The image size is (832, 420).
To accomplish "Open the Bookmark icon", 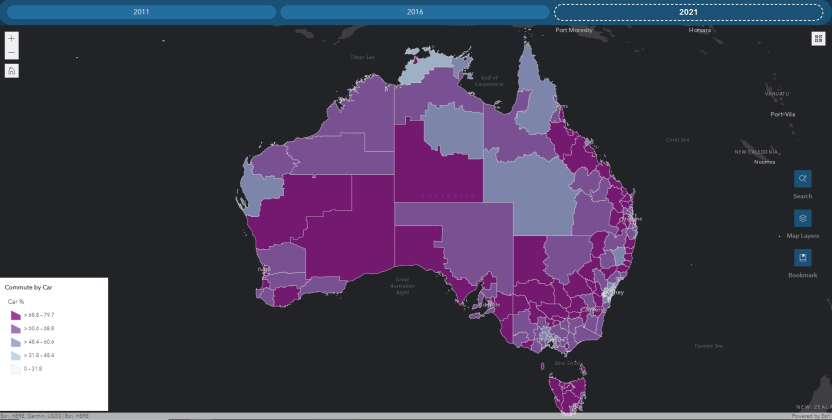I will [x=802, y=257].
